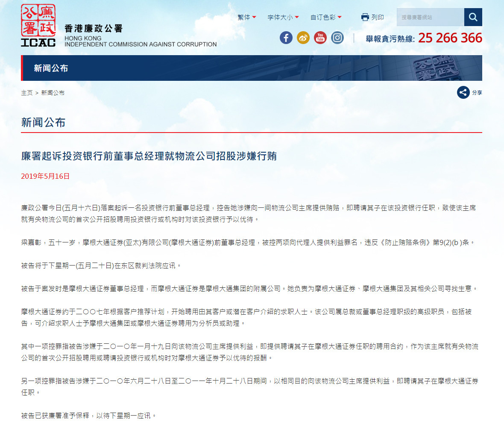
Task: Click the ICAC red seal logo
Action: tap(38, 21)
